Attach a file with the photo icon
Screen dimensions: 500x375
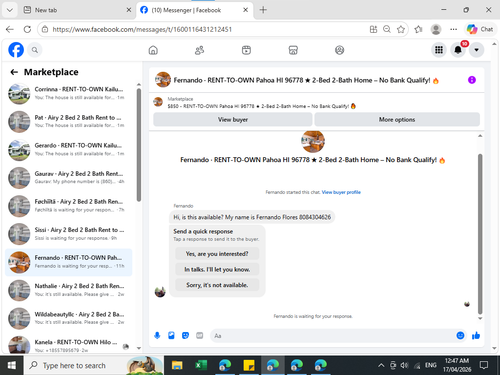pyautogui.click(x=171, y=335)
